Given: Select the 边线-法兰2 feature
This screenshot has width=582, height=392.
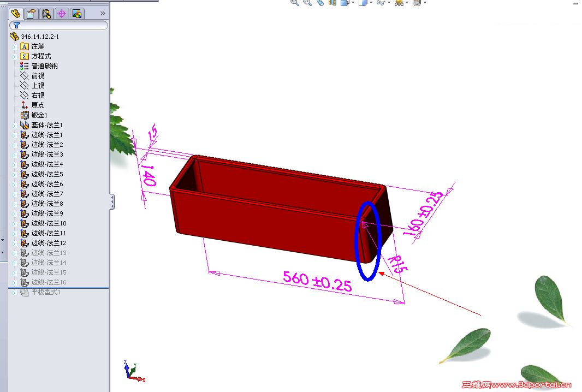Looking at the screenshot, I should coord(47,145).
